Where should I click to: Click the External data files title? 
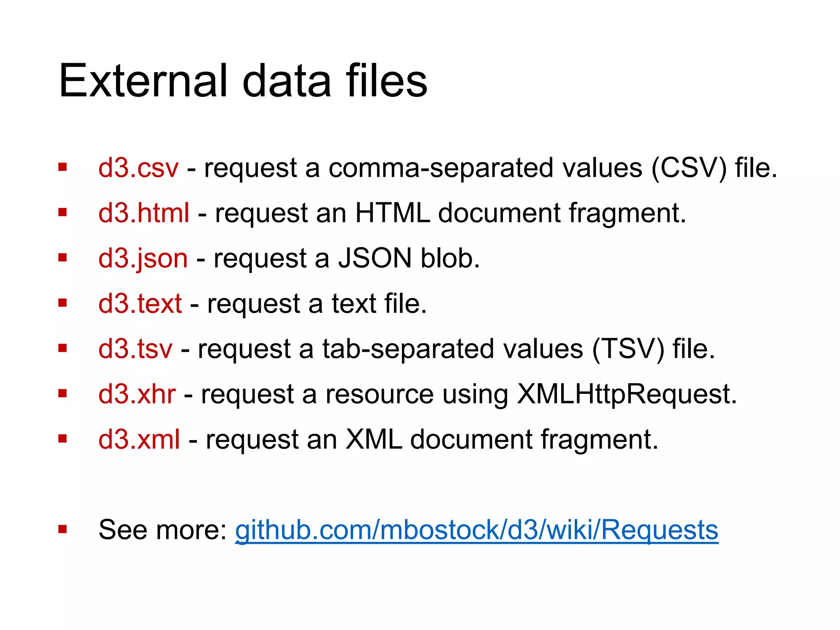coord(243,81)
